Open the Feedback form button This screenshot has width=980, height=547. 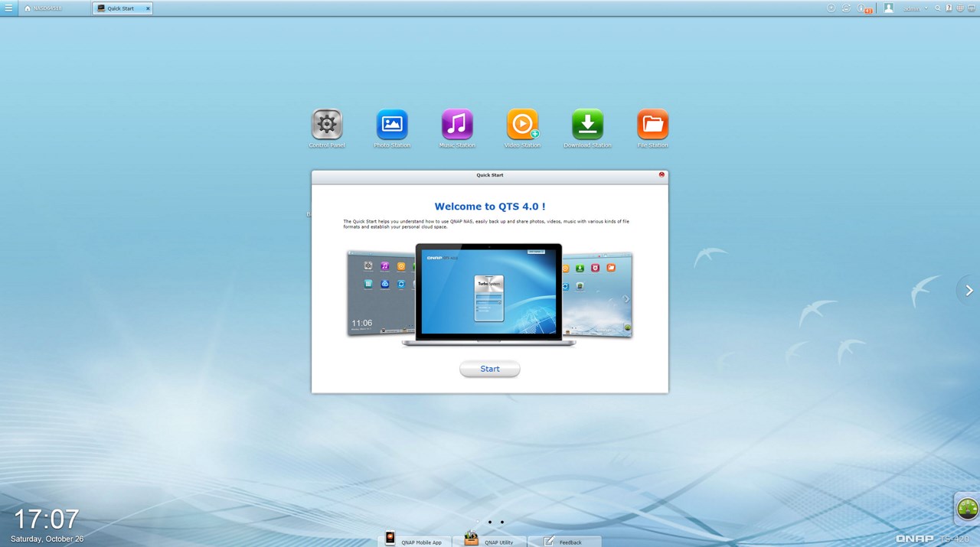(564, 540)
